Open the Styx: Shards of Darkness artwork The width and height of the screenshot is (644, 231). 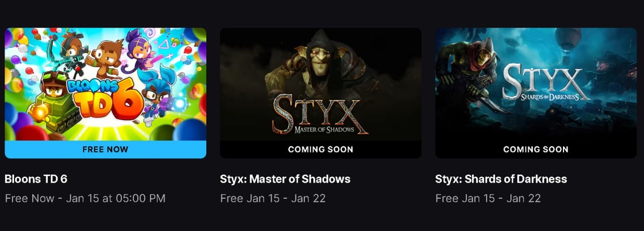tap(536, 84)
